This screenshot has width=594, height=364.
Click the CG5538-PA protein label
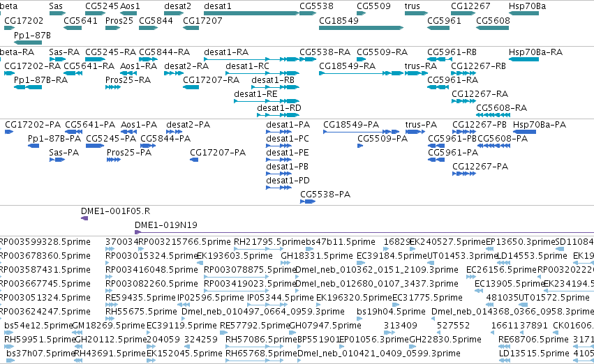tap(325, 194)
